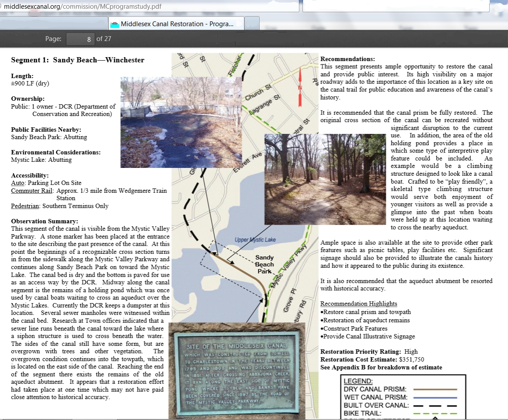The width and height of the screenshot is (508, 420).
Task: Click the 'Page:' label in PDF toolbar
Action: pos(53,39)
